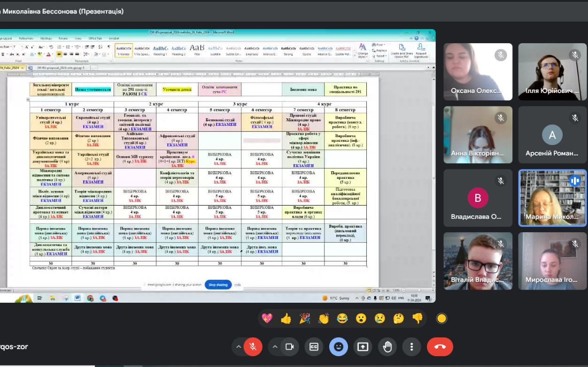The image size is (588, 367).
Task: Leave the call with the red phone button
Action: click(440, 347)
